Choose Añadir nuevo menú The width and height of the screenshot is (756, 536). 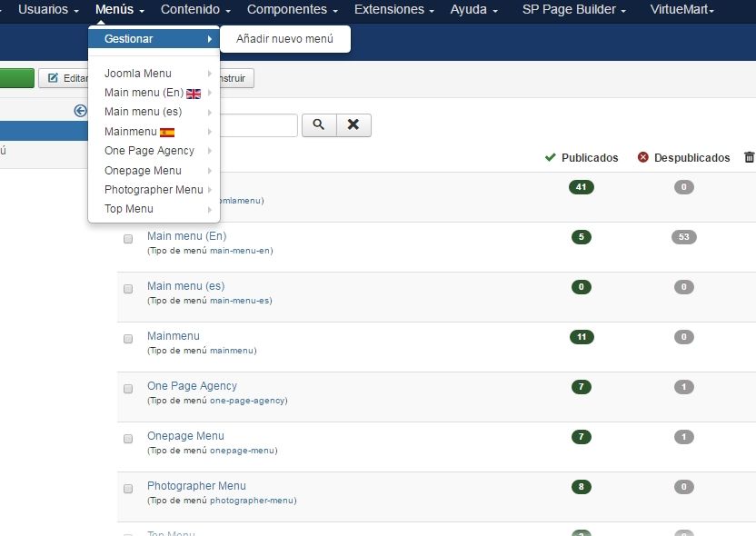[x=284, y=38]
